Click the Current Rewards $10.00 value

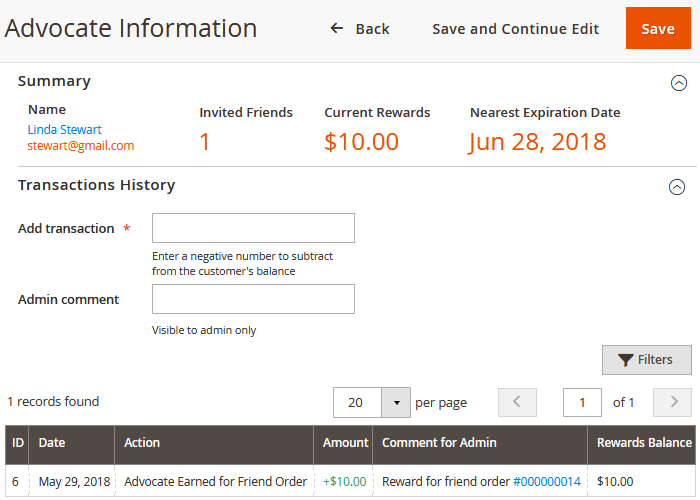click(x=362, y=142)
